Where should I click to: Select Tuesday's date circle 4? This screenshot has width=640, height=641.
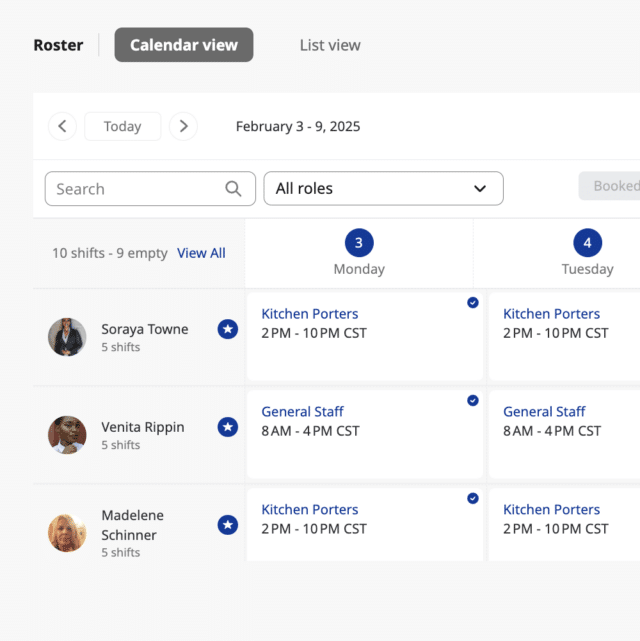(x=587, y=243)
